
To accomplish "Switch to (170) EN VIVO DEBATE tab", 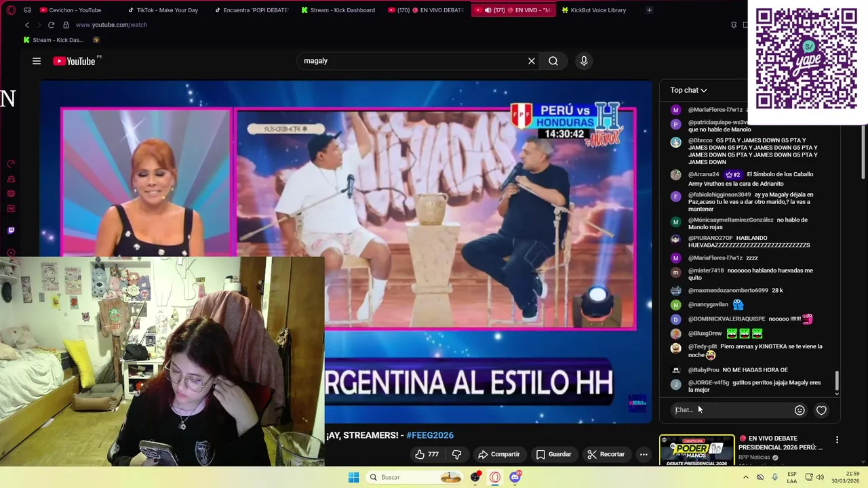I will [x=425, y=10].
